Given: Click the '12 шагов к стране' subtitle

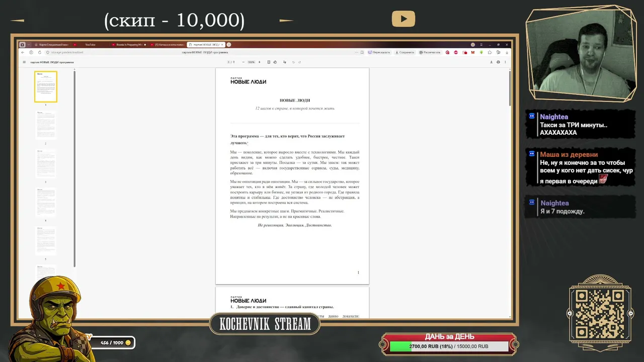Looking at the screenshot, I should [295, 109].
